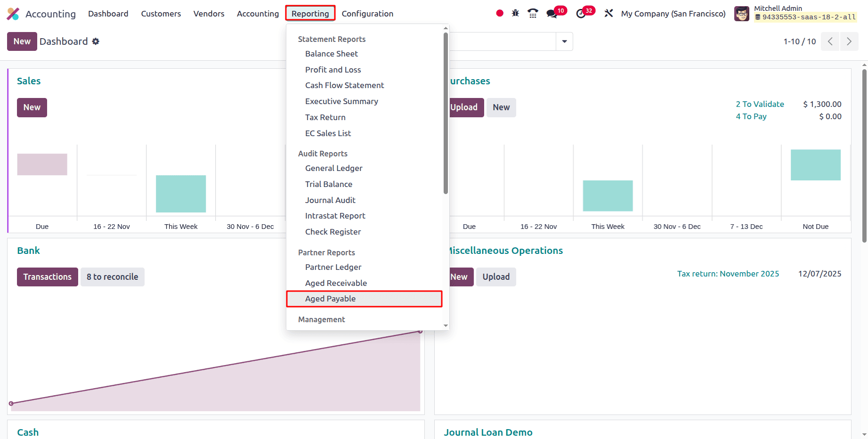Open EC Sales List
This screenshot has height=439, width=868.
365,133
